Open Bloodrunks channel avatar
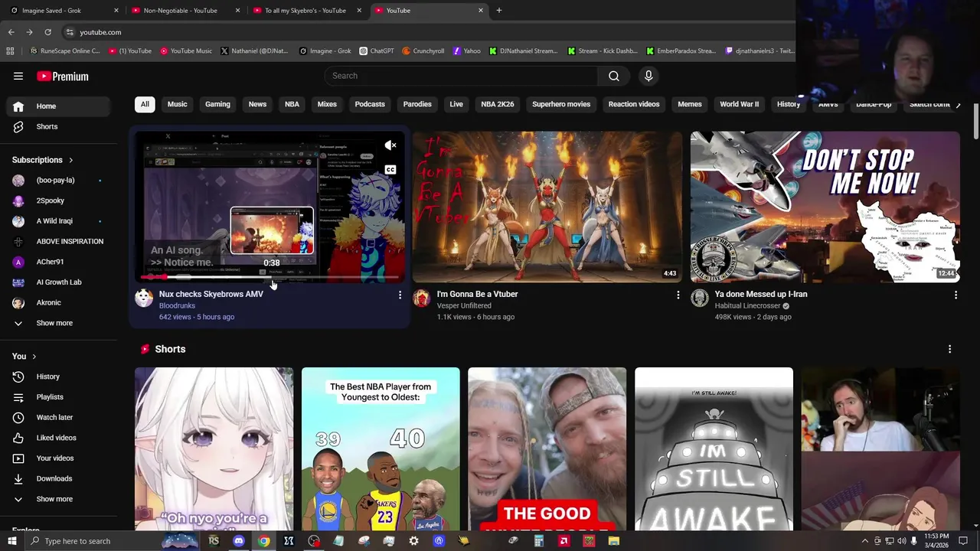980x551 pixels. tap(144, 298)
